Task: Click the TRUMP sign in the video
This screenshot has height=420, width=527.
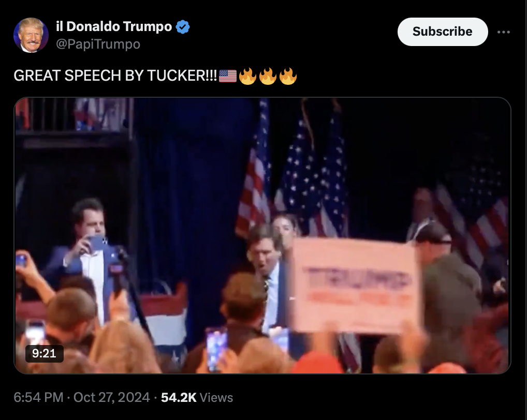Action: point(355,284)
